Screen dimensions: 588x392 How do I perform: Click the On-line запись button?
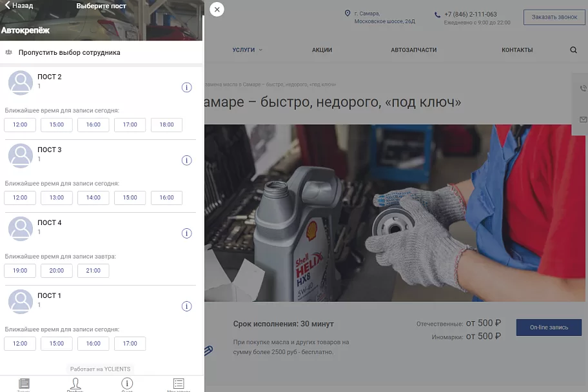tap(549, 328)
